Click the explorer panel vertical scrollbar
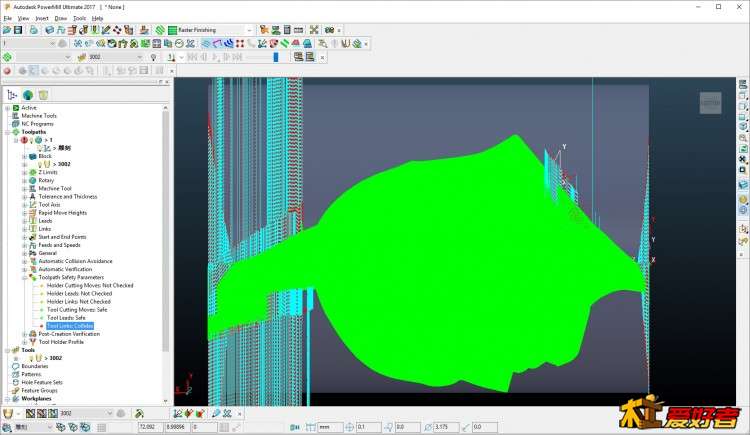This screenshot has width=750, height=435. [x=165, y=230]
